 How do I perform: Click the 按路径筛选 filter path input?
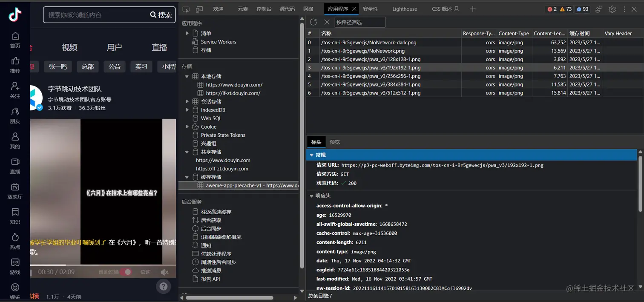pyautogui.click(x=360, y=22)
